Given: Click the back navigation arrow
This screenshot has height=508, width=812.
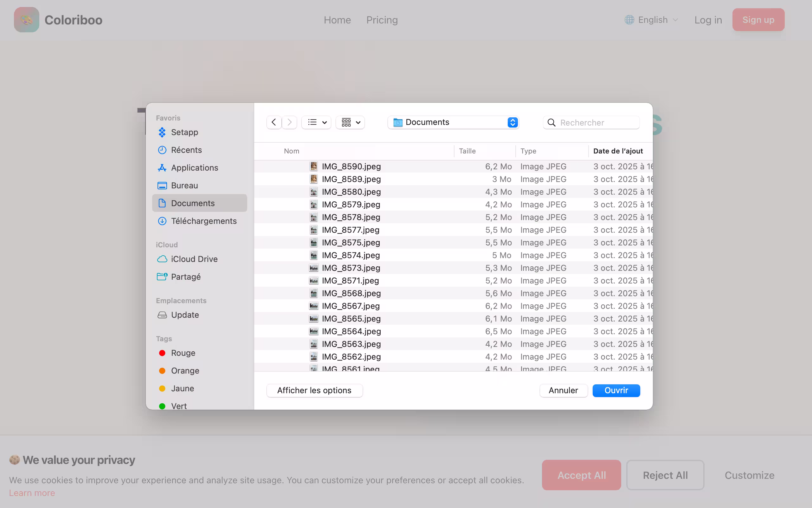Looking at the screenshot, I should (x=274, y=122).
